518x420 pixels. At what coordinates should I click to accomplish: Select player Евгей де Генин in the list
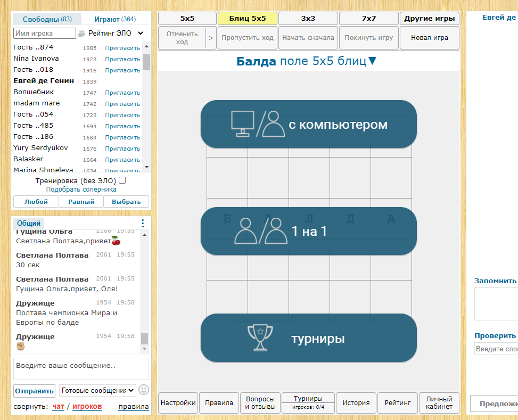point(44,81)
